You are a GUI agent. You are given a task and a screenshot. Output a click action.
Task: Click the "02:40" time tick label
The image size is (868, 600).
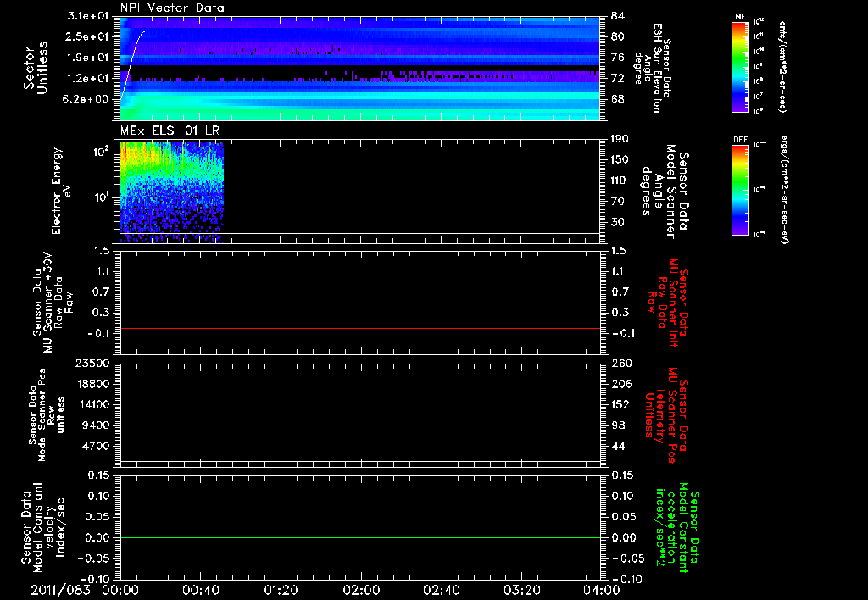click(x=441, y=590)
